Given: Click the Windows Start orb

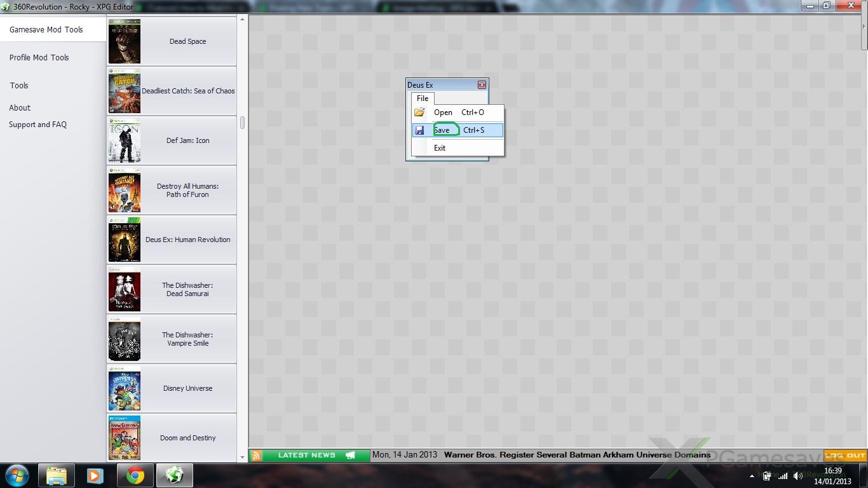Looking at the screenshot, I should coord(17,475).
